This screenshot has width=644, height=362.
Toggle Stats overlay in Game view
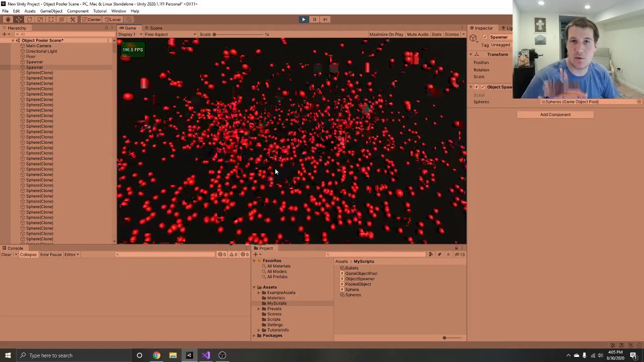(436, 35)
